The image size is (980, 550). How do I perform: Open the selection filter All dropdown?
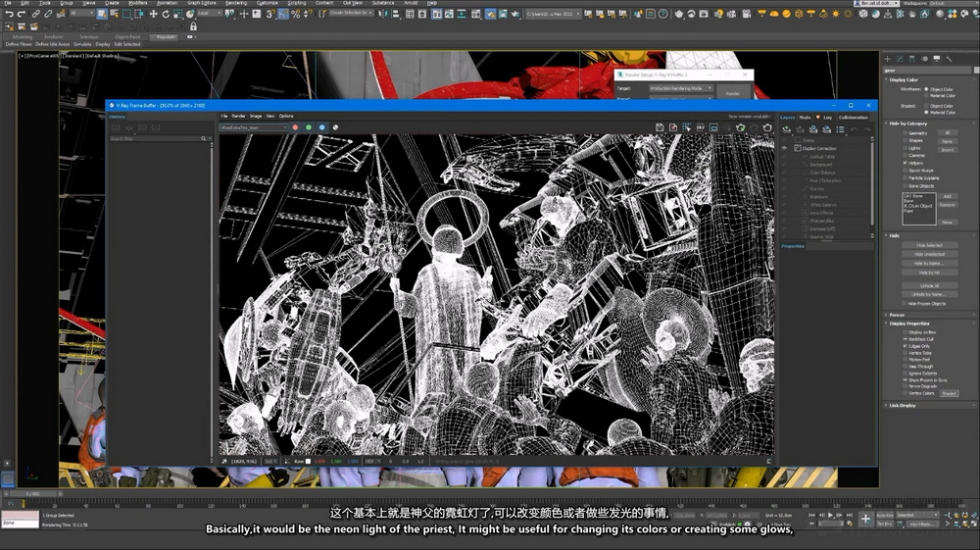pyautogui.click(x=81, y=13)
